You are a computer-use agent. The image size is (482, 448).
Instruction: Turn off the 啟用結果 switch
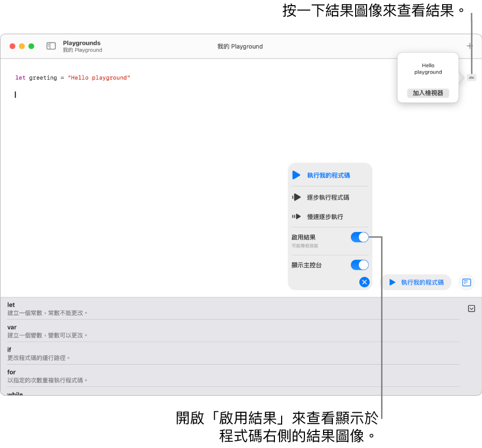coord(360,237)
